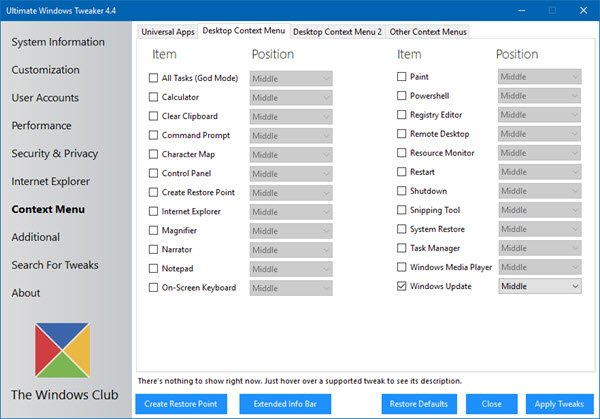The height and width of the screenshot is (419, 600).
Task: Open Clear Clipboard position dropdown
Action: pos(291,117)
